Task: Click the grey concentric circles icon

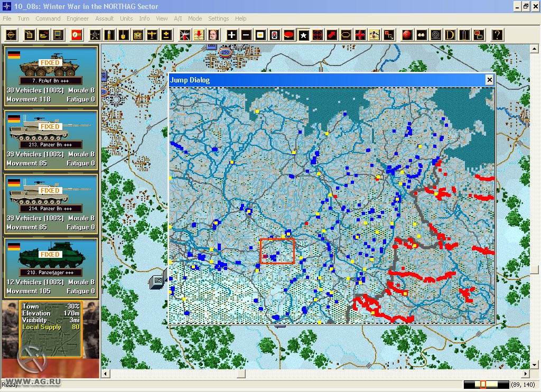Action: click(x=436, y=35)
